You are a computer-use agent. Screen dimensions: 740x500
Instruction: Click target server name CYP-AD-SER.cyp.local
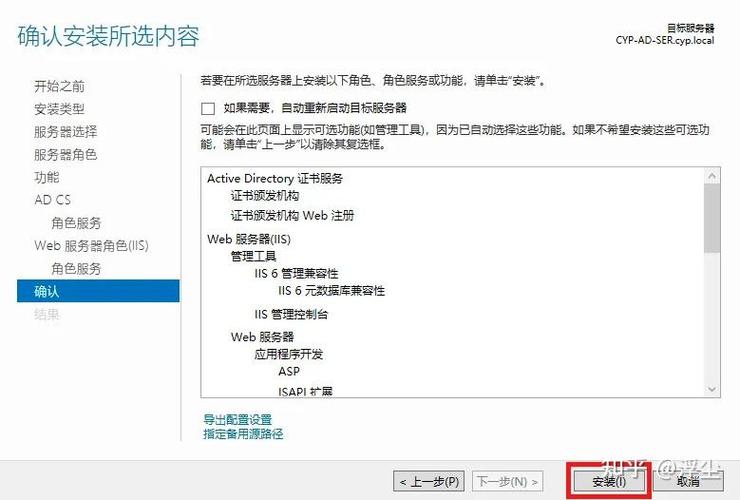664,41
